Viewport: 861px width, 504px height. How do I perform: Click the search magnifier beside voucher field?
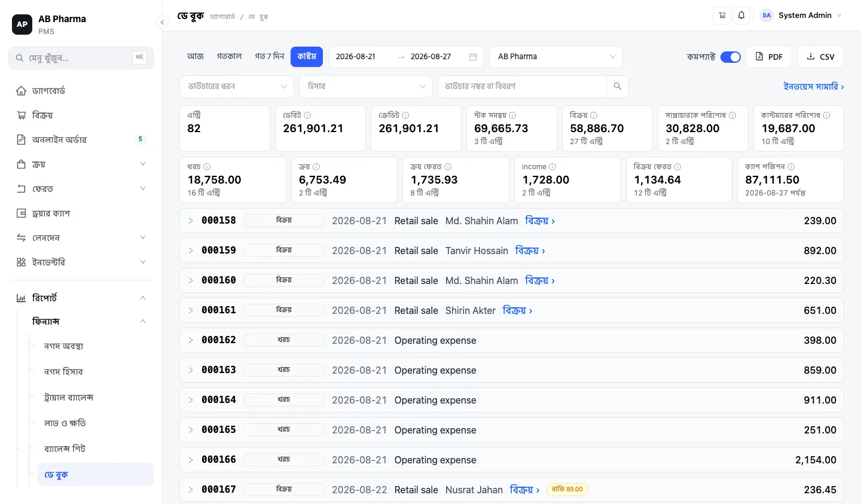618,87
